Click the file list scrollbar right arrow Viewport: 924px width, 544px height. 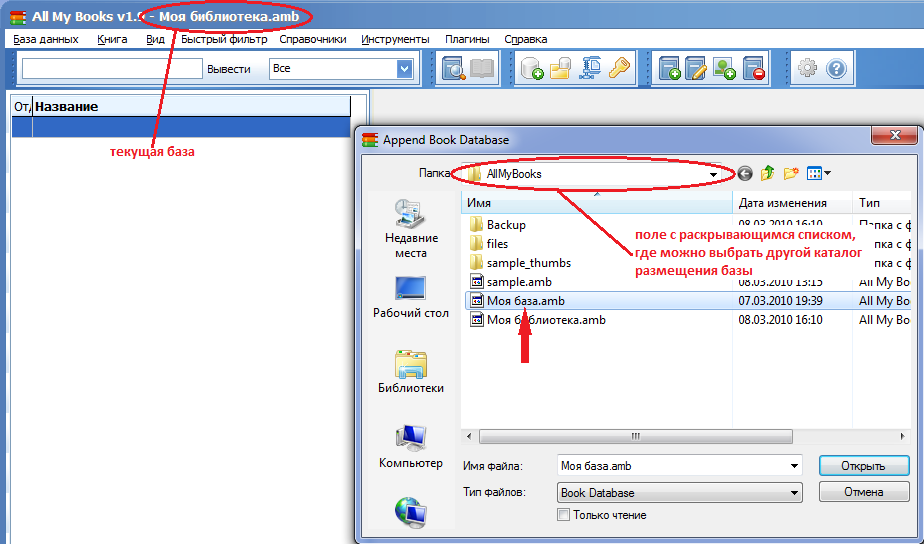coord(902,437)
